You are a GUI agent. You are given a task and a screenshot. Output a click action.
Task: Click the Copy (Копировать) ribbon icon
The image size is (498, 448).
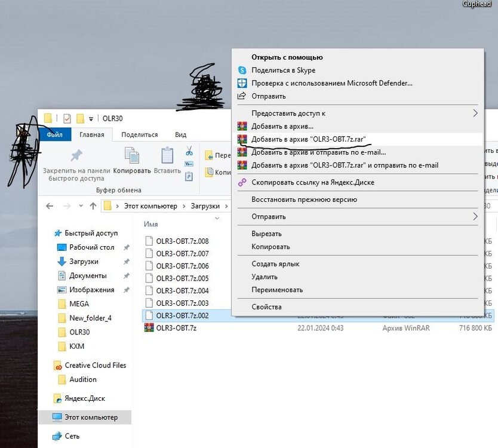pos(132,156)
